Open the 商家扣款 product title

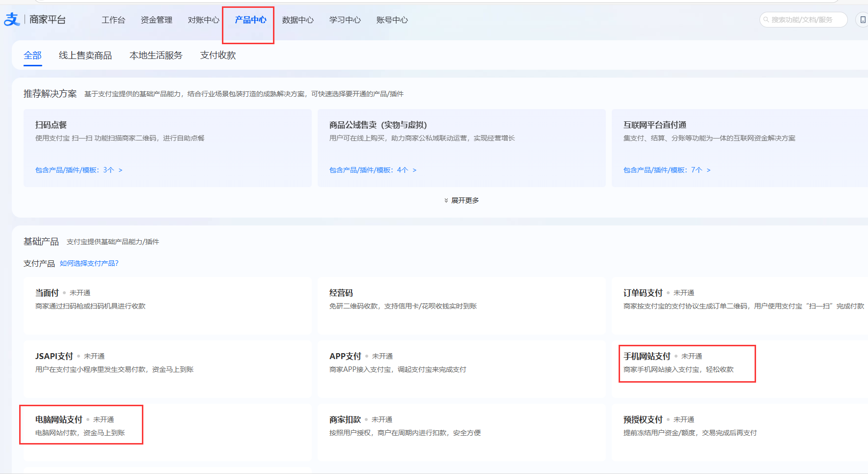tap(345, 419)
